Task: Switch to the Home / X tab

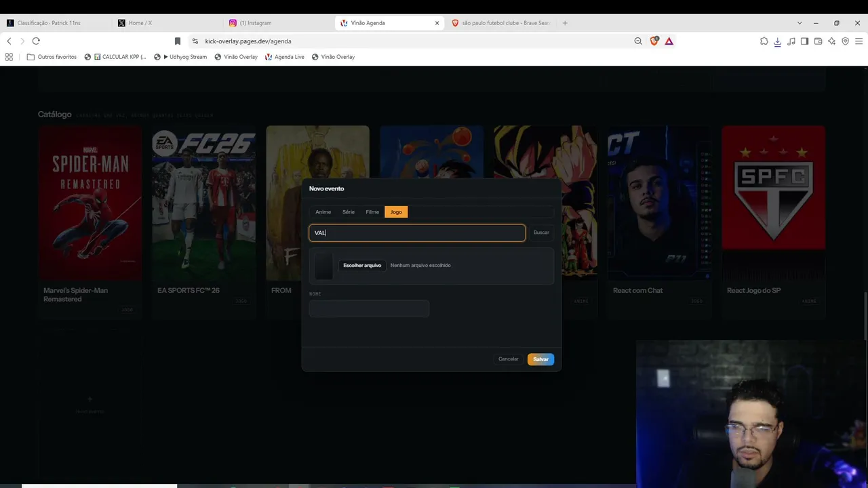Action: pos(167,23)
